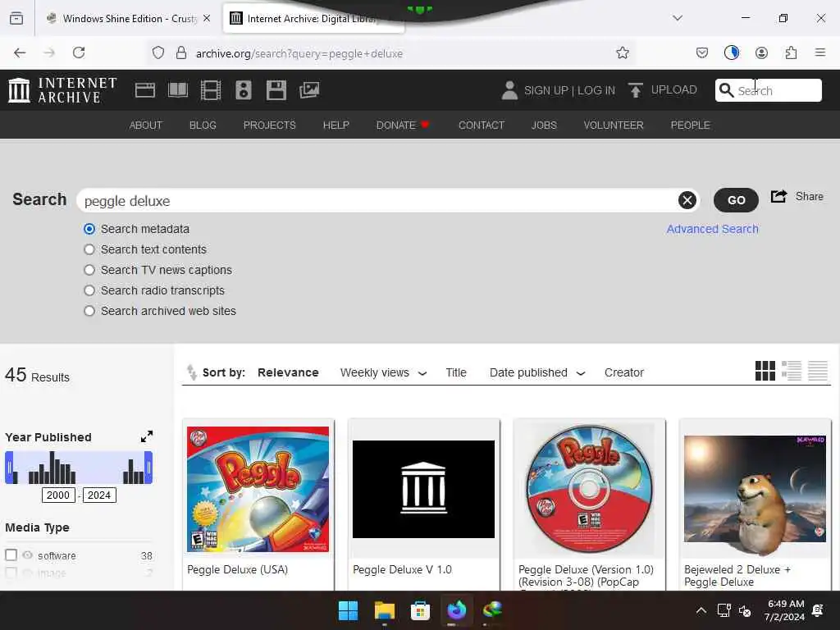840x630 pixels.
Task: Expand the Year Published histogram
Action: [147, 436]
